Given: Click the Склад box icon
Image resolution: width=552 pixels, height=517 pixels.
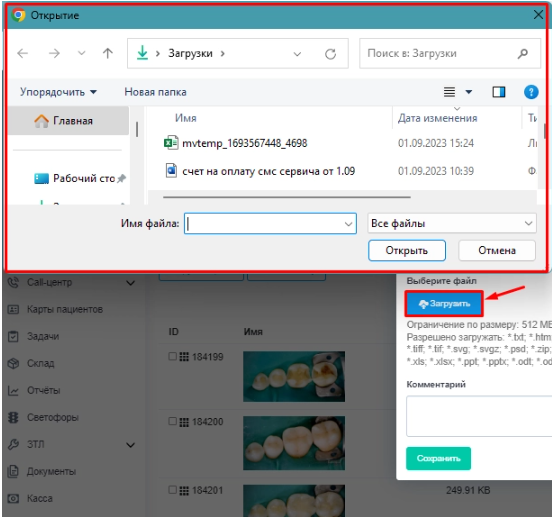Looking at the screenshot, I should coord(13,363).
